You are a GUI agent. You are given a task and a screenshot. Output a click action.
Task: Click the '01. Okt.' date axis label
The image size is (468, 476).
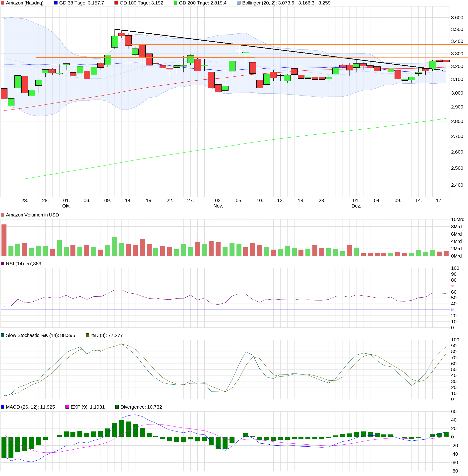[x=66, y=203]
